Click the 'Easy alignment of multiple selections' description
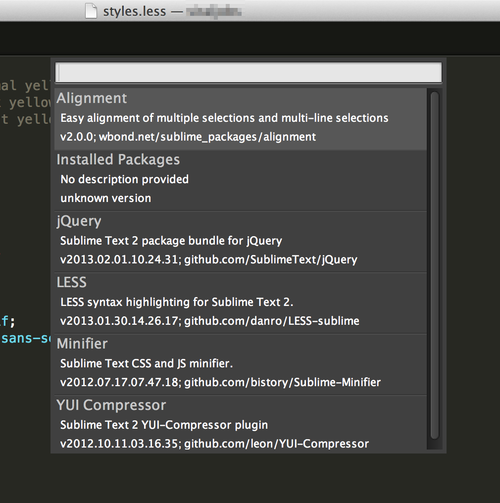 [x=224, y=118]
